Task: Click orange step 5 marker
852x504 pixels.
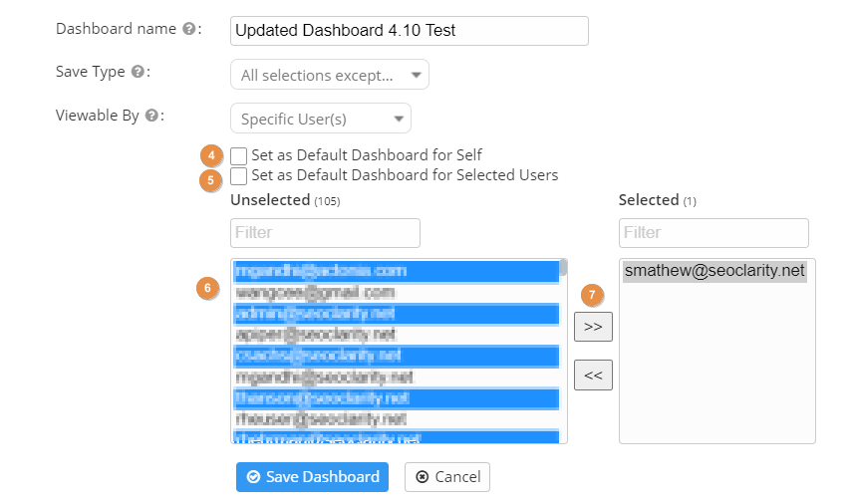Action: [x=210, y=180]
